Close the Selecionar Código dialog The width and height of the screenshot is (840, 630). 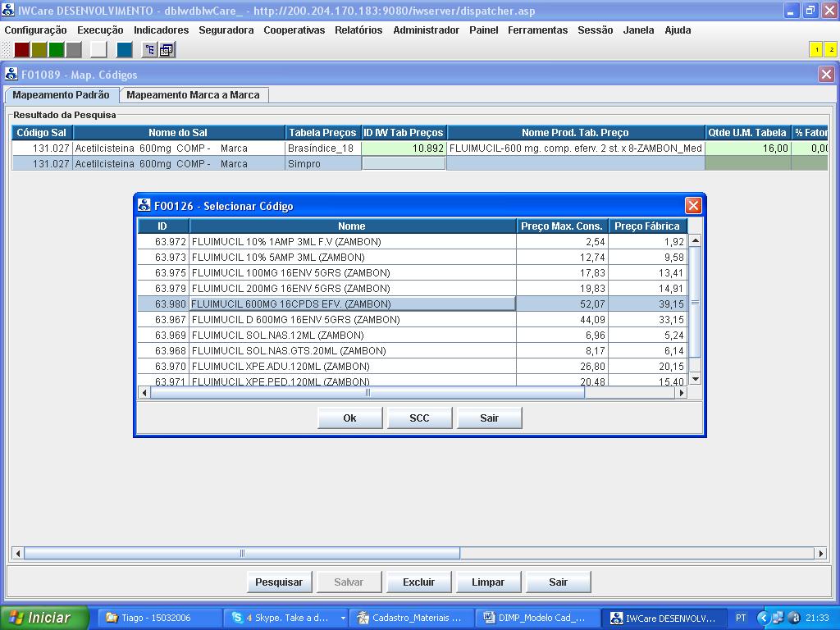click(693, 205)
